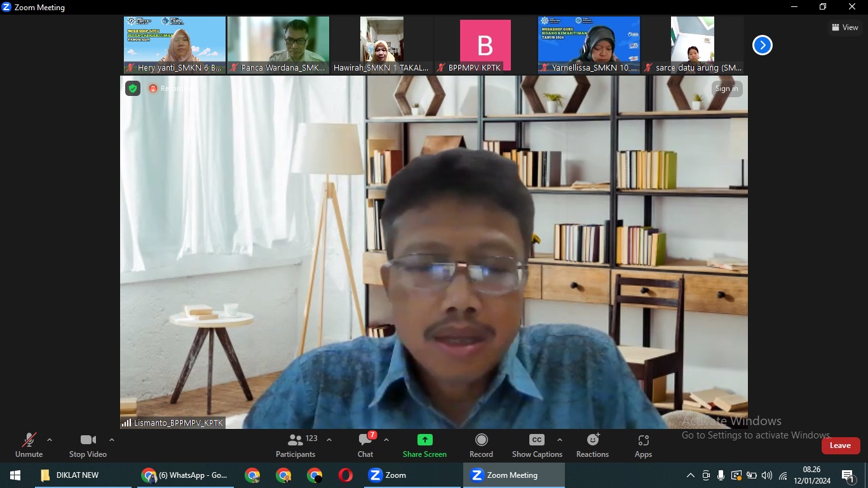Open the Windows Start menu
This screenshot has height=488, width=868.
(15, 475)
